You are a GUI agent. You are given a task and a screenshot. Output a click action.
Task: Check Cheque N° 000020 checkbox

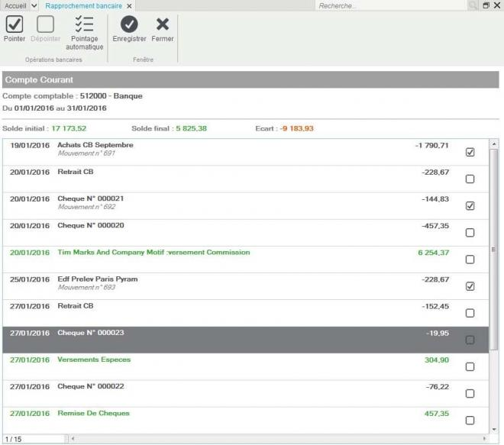tap(470, 233)
